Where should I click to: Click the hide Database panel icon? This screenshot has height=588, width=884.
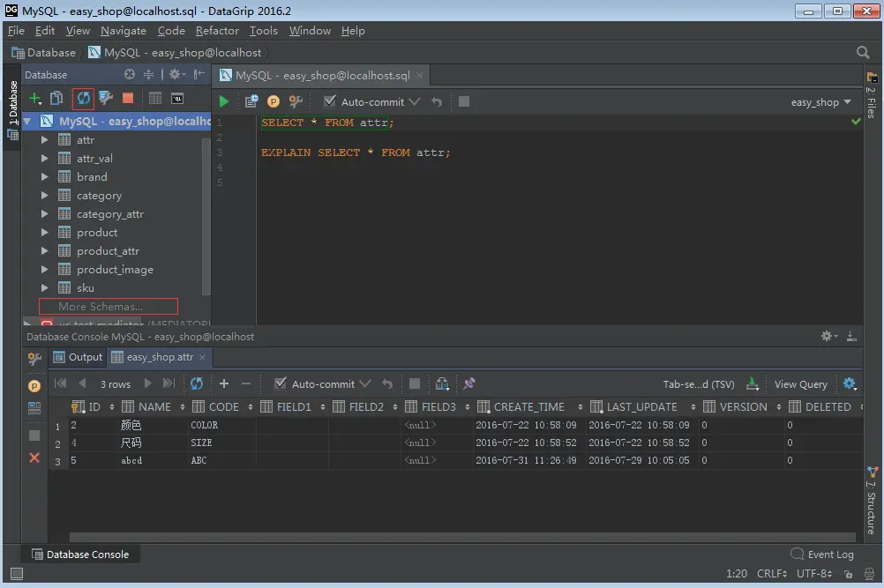click(x=199, y=74)
